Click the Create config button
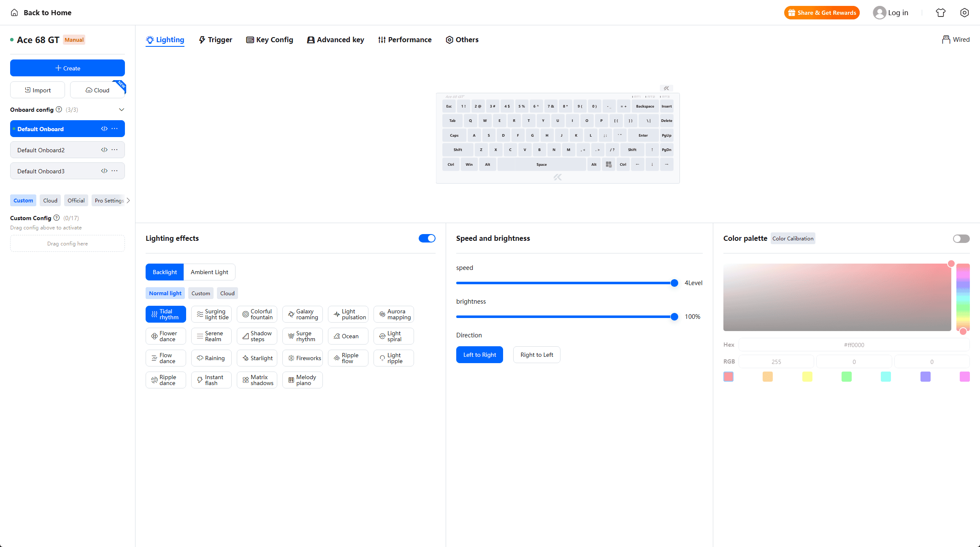Viewport: 980px width, 547px height. (x=68, y=68)
